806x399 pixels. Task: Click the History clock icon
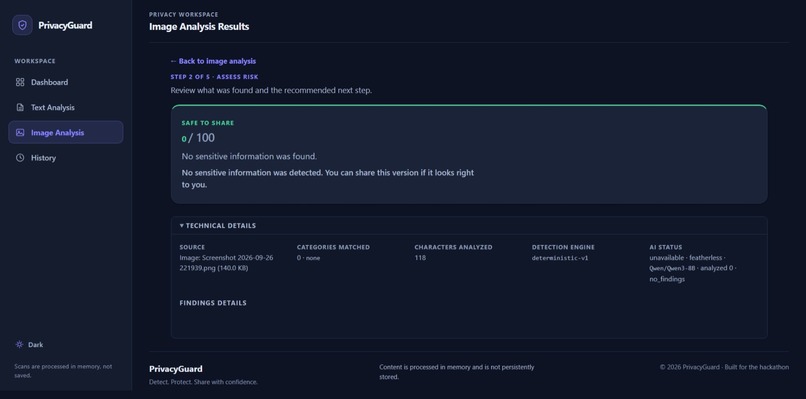20,158
